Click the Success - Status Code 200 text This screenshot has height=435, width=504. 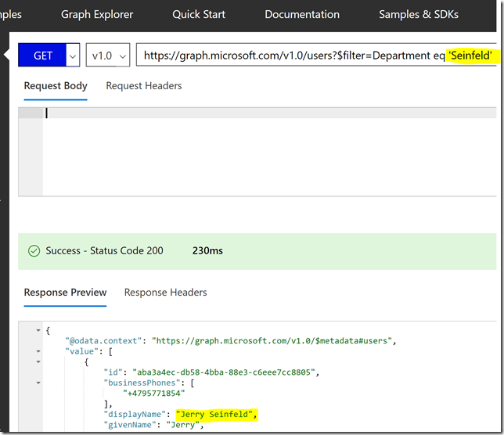click(x=104, y=250)
